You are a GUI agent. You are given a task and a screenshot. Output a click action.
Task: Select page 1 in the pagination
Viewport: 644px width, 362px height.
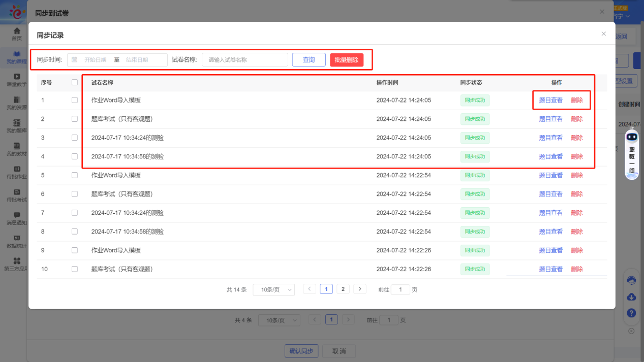326,289
